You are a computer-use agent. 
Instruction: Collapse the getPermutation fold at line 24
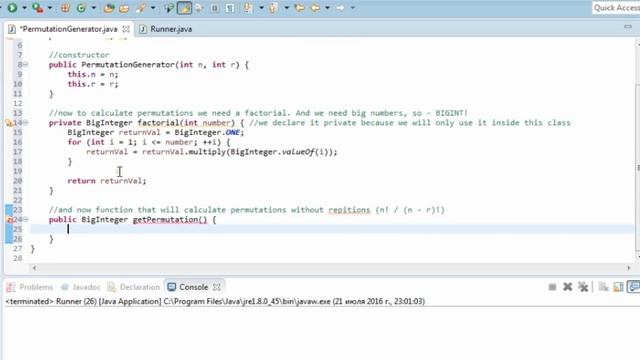coord(26,219)
